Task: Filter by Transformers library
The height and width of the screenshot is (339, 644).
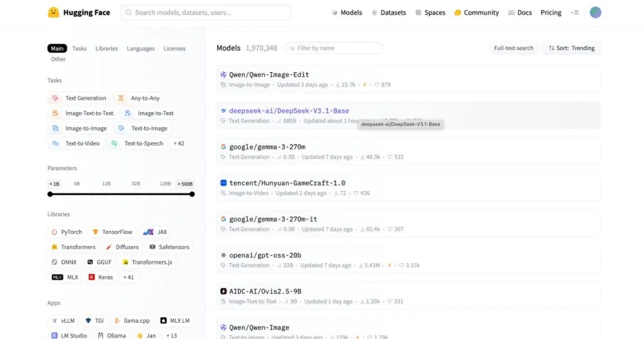Action: coord(73,247)
